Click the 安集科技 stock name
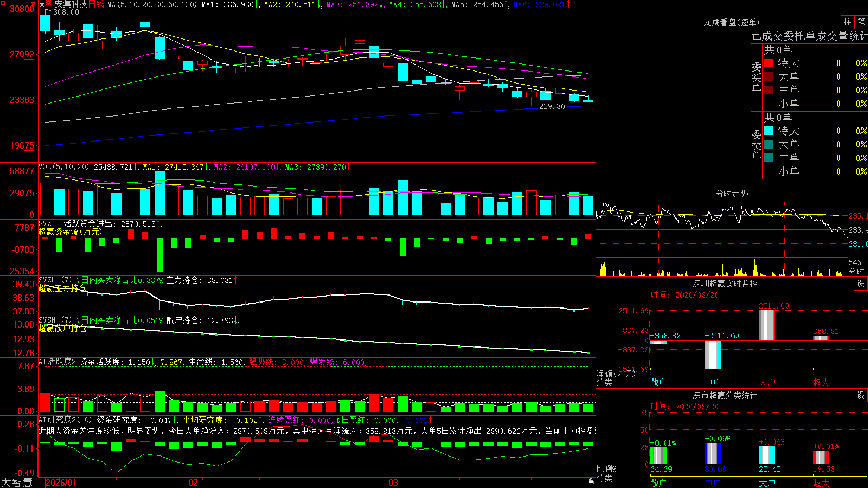The height and width of the screenshot is (488, 868). click(x=71, y=4)
